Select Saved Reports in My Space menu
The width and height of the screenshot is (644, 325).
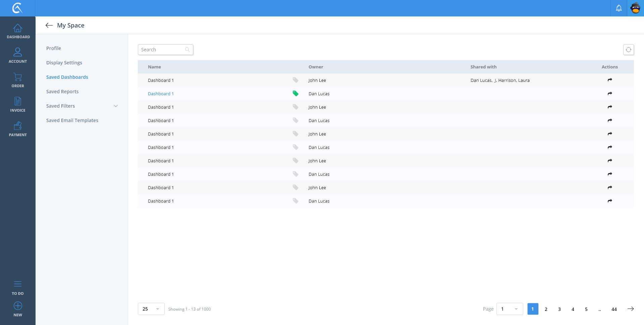(62, 92)
